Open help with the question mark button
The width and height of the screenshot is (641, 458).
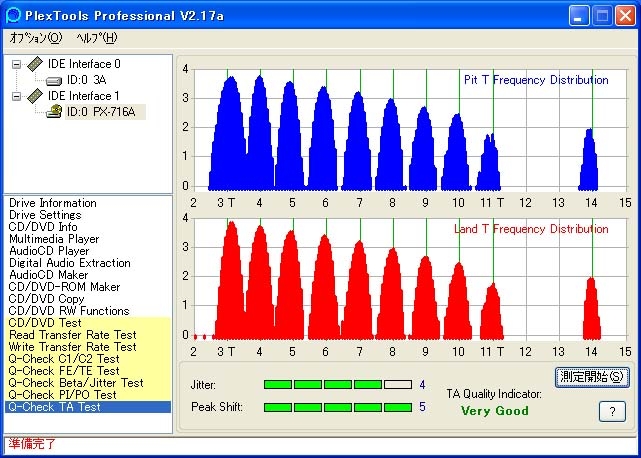coord(611,411)
